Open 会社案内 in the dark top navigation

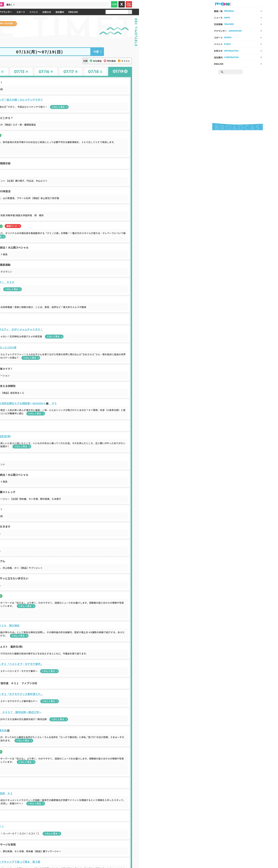click(60, 12)
